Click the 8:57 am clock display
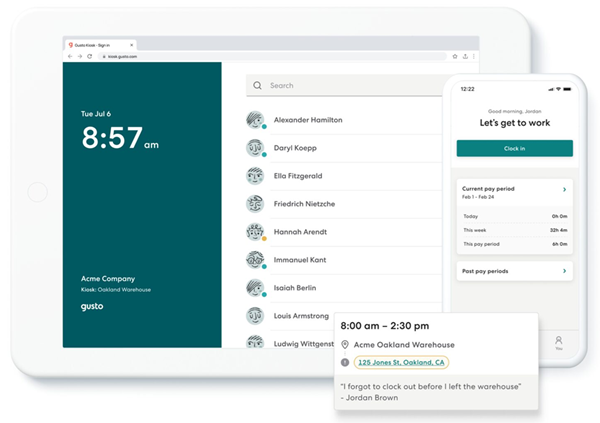 tap(120, 138)
